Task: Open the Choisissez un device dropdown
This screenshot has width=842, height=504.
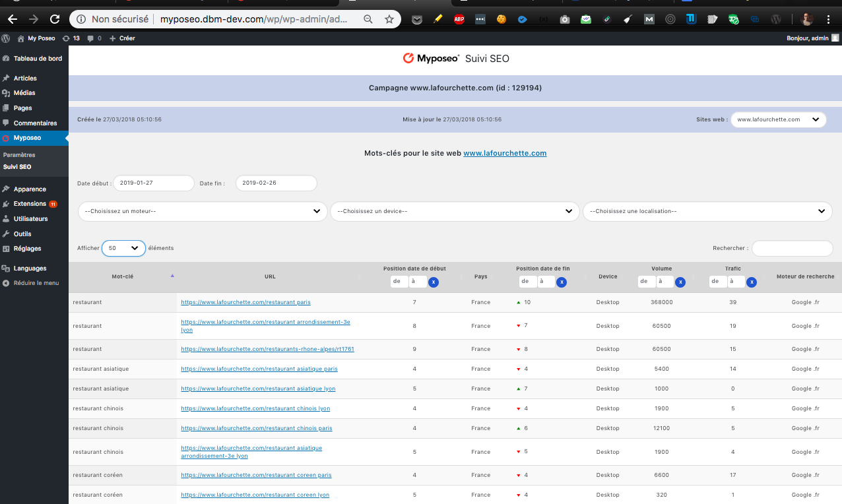Action: [x=455, y=211]
